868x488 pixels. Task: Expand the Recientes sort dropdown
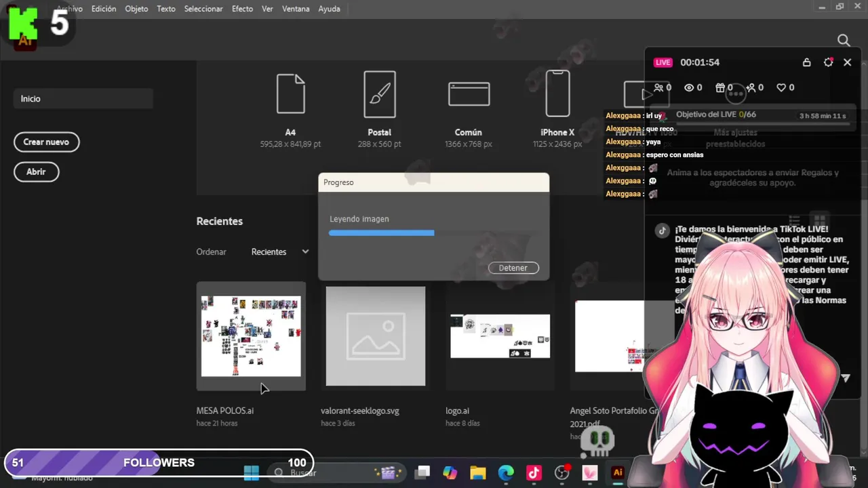point(280,251)
